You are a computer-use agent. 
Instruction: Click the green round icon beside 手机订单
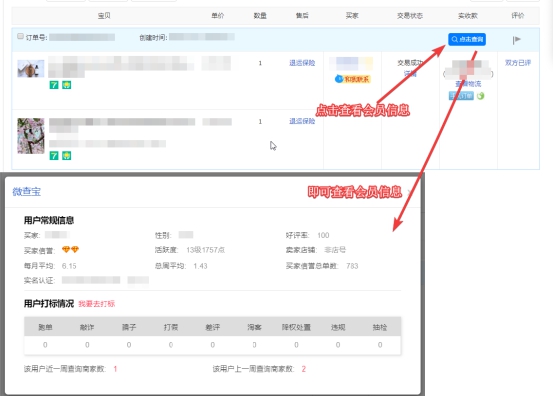(481, 96)
